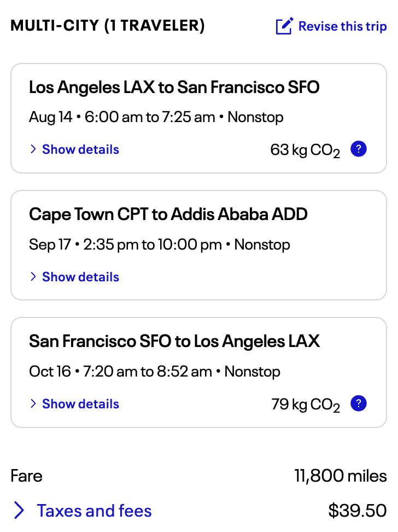
Task: Click the pencil edit icon beside Revise this trip
Action: click(284, 26)
